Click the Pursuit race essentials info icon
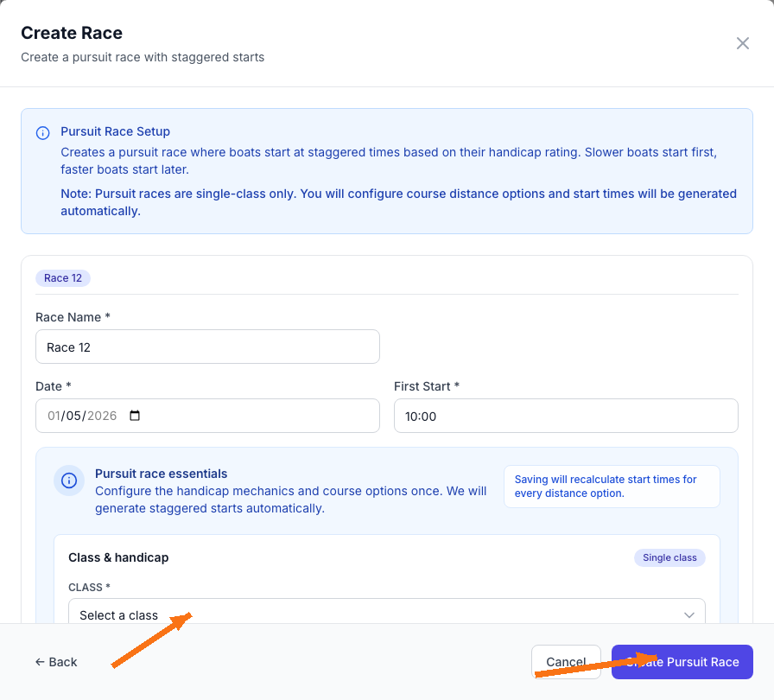Image resolution: width=774 pixels, height=700 pixels. (x=69, y=480)
